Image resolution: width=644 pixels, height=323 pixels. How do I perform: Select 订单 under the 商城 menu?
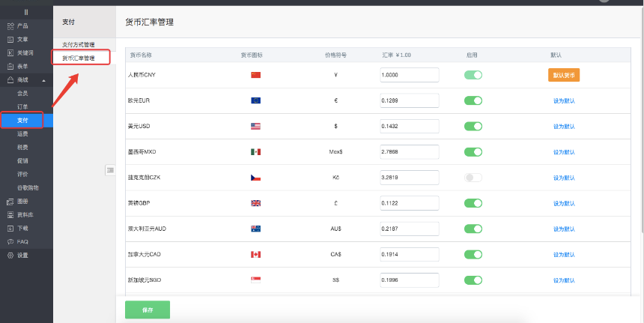coord(22,106)
